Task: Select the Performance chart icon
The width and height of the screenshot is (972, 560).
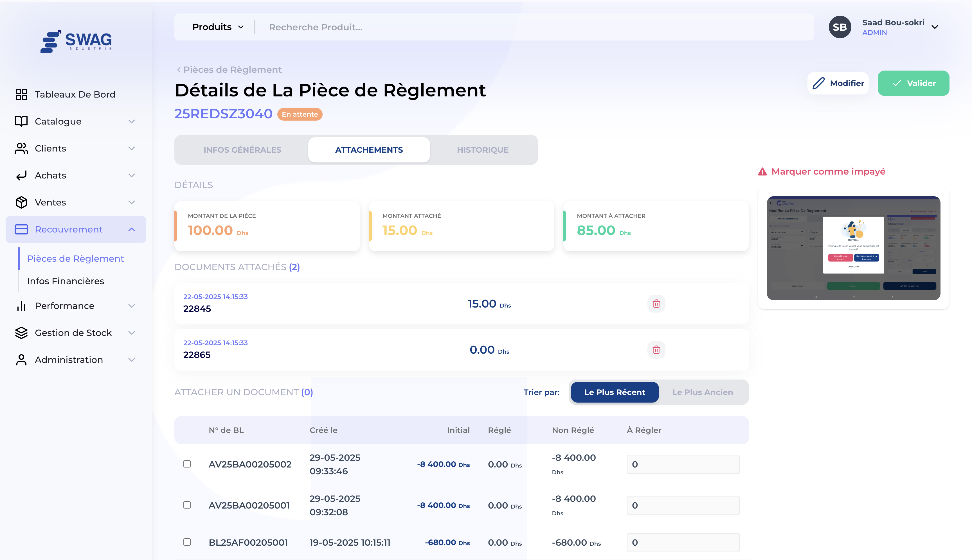Action: [21, 306]
